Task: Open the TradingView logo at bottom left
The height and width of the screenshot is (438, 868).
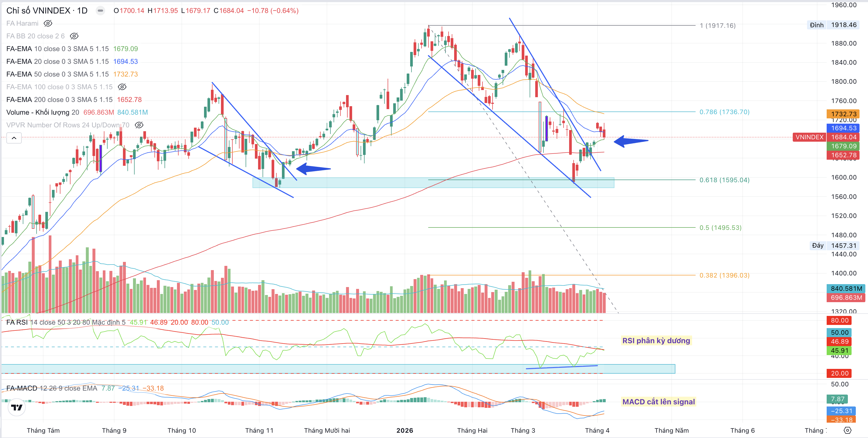Action: click(16, 407)
